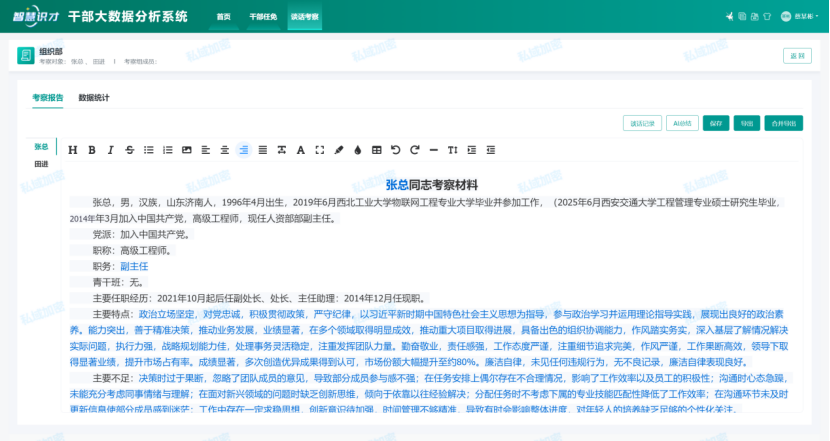Toggle bold formatting in the editor toolbar
This screenshot has height=441, width=830.
[x=91, y=150]
